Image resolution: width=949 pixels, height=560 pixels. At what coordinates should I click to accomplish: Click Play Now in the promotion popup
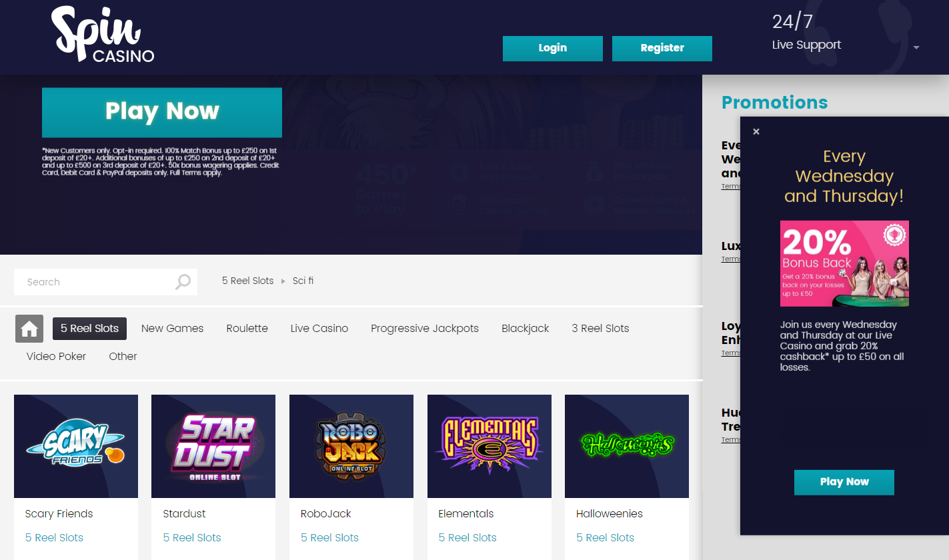coord(844,482)
